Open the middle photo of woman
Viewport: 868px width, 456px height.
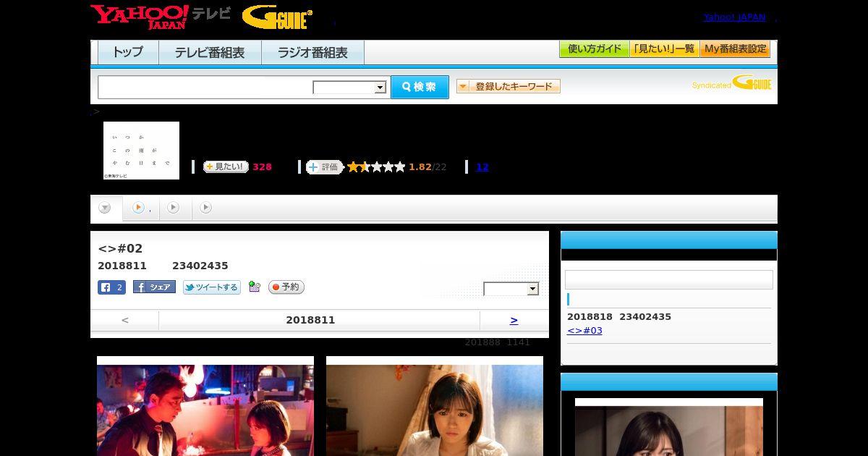(x=435, y=410)
